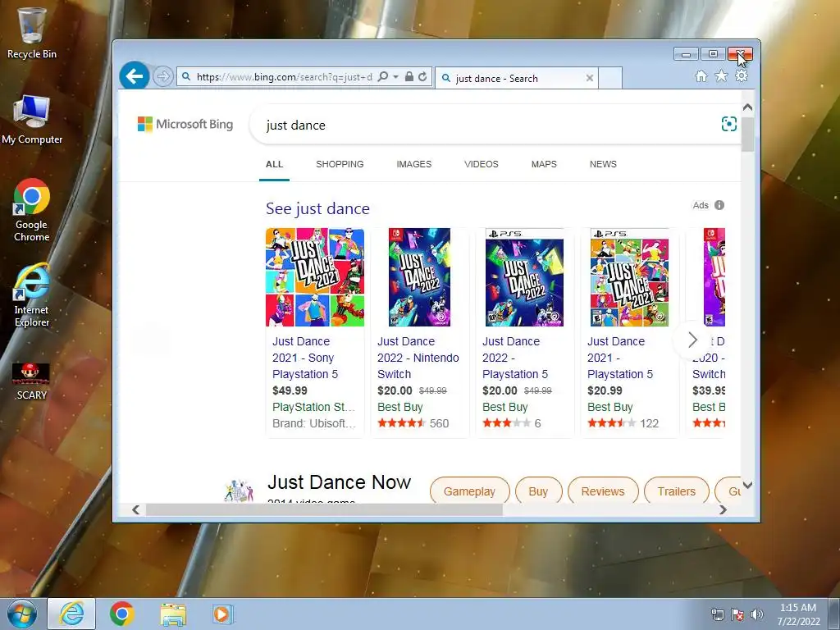
Task: Select the Gameplay pill button
Action: pos(469,491)
